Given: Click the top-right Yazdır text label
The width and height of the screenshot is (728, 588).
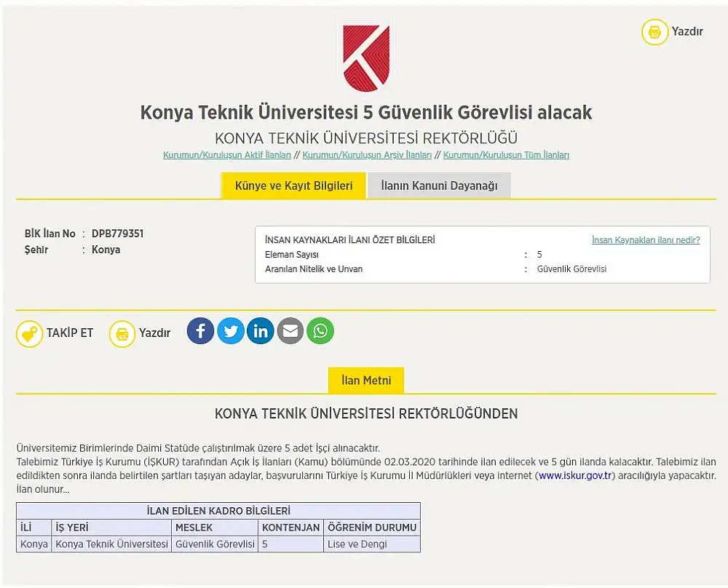Looking at the screenshot, I should (x=687, y=31).
